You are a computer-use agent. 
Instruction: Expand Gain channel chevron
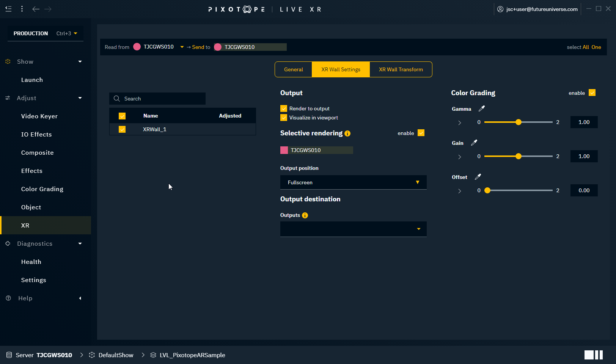coord(460,157)
